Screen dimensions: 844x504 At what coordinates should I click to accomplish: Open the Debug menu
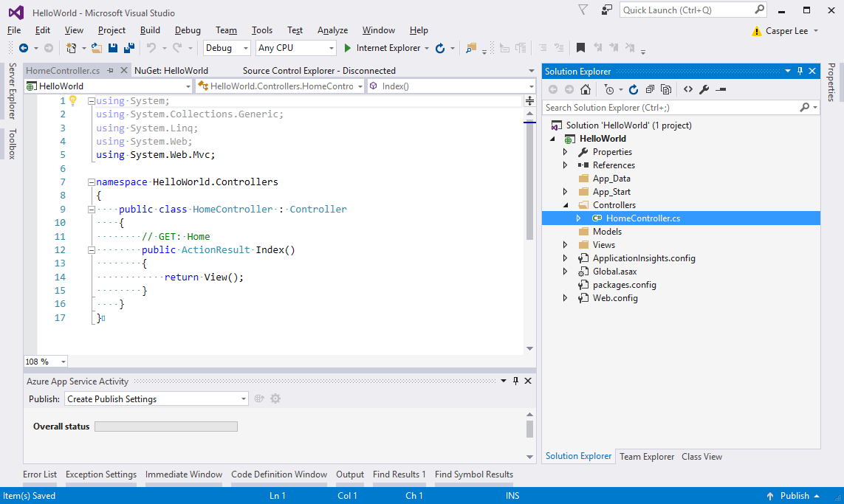[x=188, y=30]
